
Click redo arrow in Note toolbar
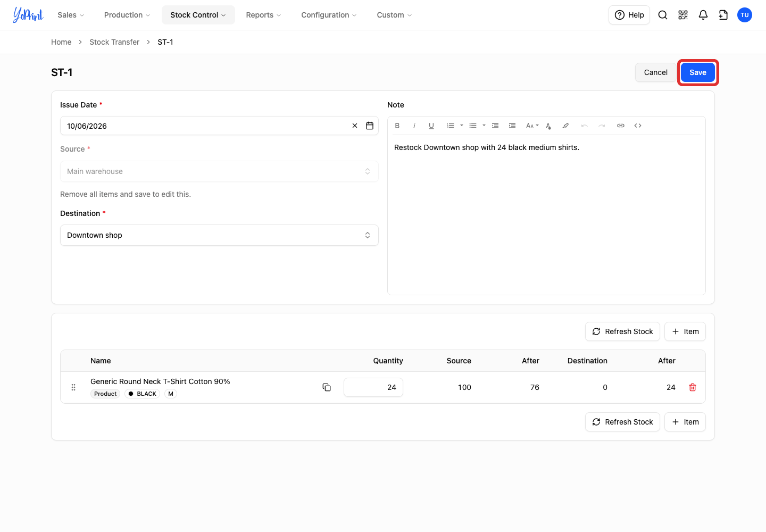coord(602,126)
